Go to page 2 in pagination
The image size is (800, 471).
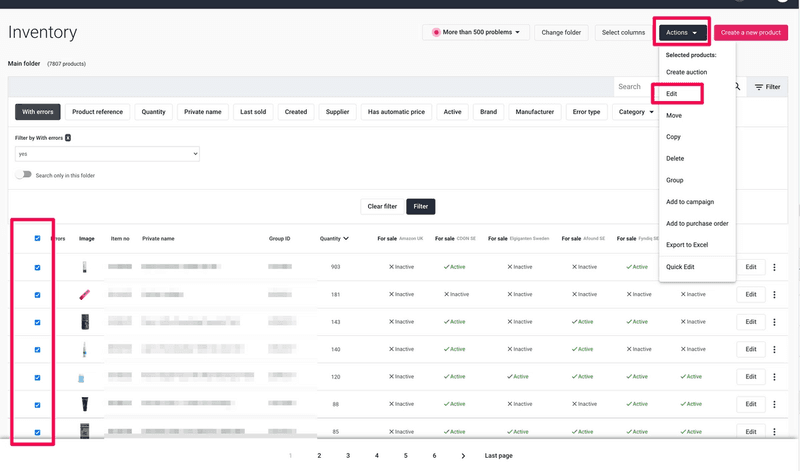click(319, 456)
